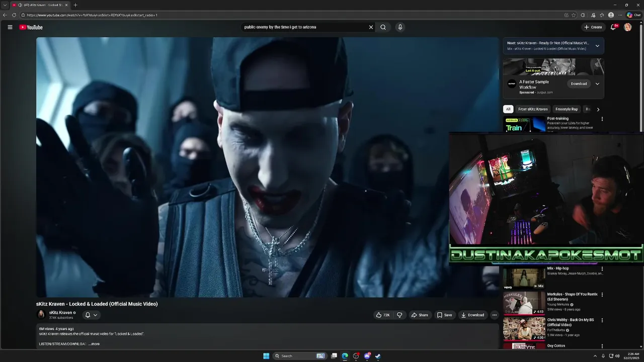The width and height of the screenshot is (644, 362).
Task: Open YouTube account avatar menu
Action: click(x=627, y=27)
